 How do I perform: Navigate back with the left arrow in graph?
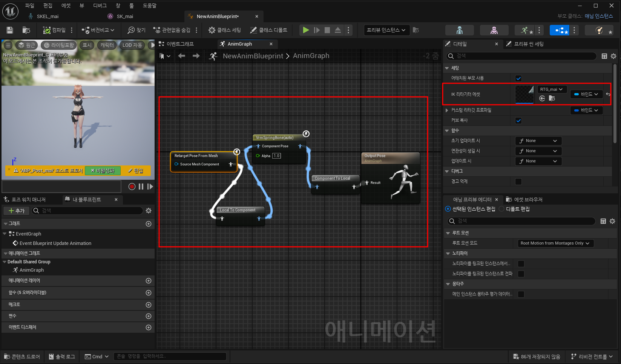(x=182, y=56)
